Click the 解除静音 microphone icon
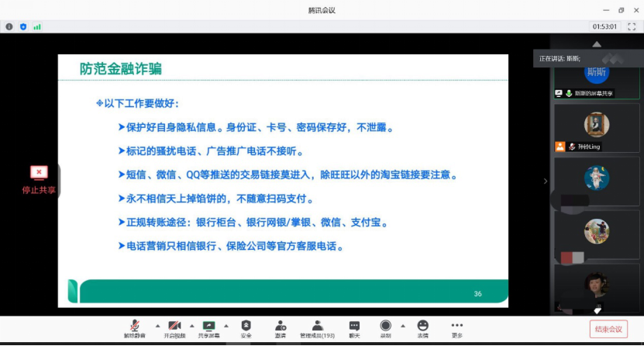The width and height of the screenshot is (644, 346). [x=134, y=326]
